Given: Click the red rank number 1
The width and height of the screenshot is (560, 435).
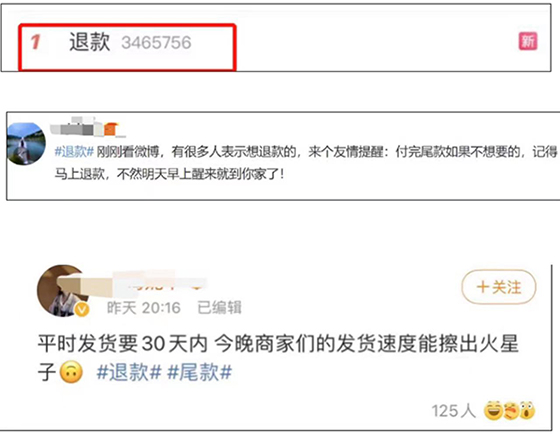Looking at the screenshot, I should pos(35,42).
